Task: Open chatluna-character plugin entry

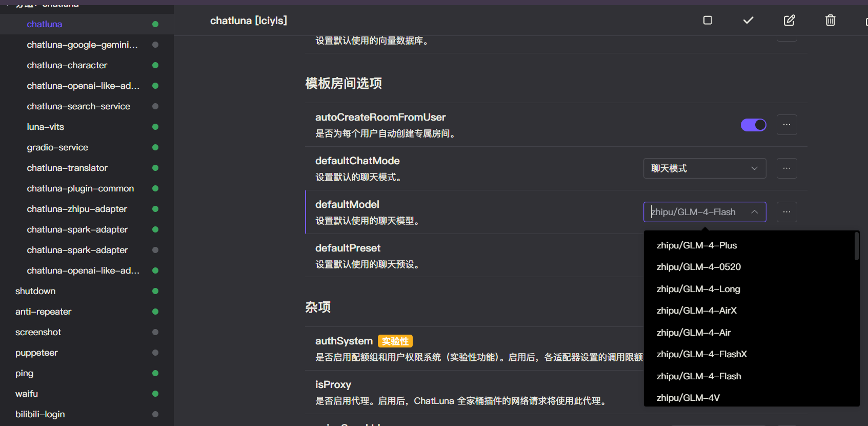Action: 87,65
